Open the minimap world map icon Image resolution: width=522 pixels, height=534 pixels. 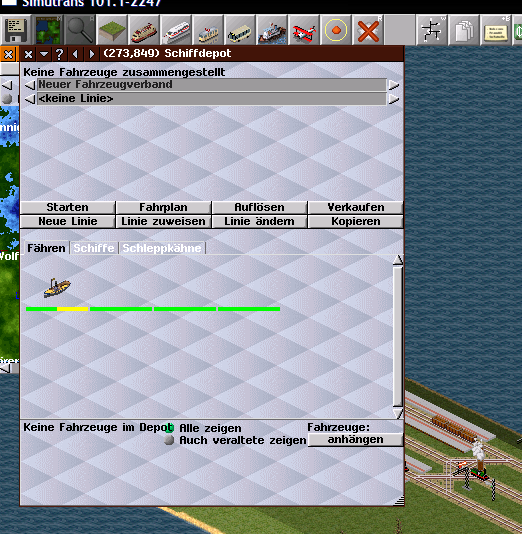pos(48,30)
